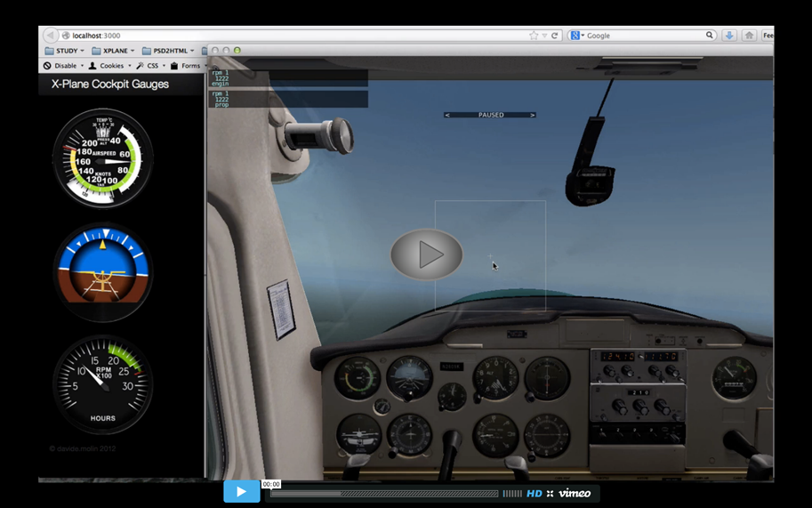Viewport: 812px width, 508px height.
Task: Click the large center play button overlay
Action: pos(426,254)
